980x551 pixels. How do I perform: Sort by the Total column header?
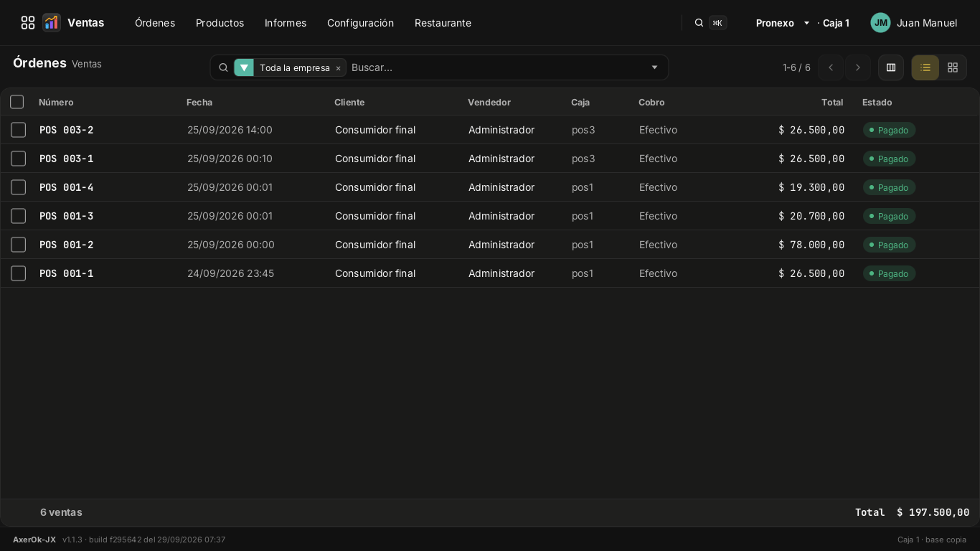(x=832, y=103)
